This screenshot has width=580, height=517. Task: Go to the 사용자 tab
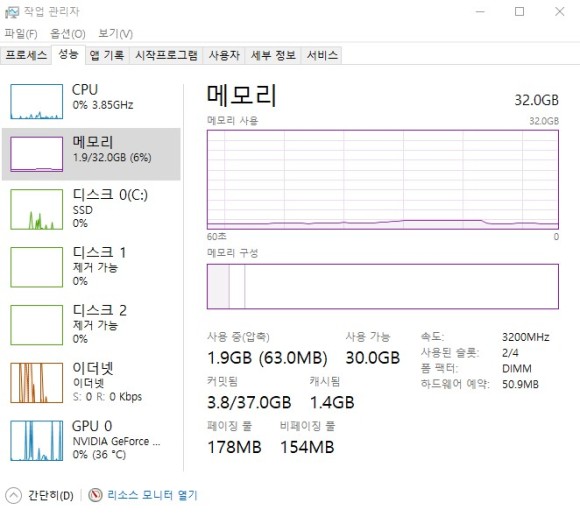tap(224, 55)
